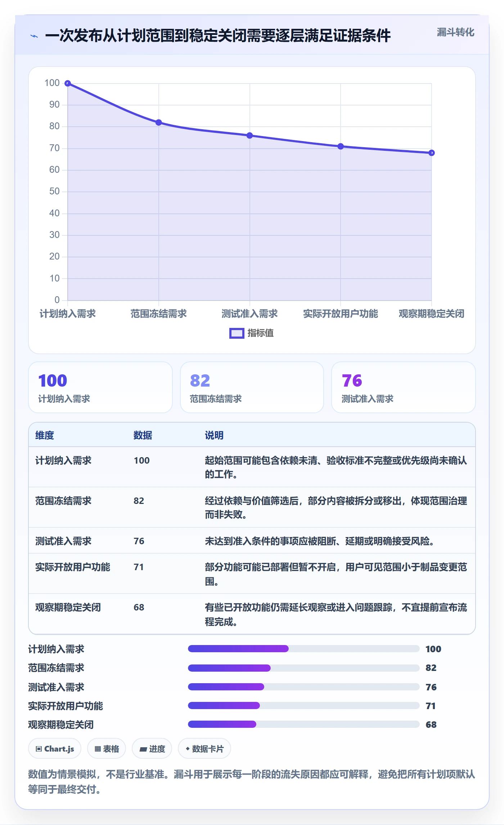504x825 pixels.
Task: Open the 100 计划纳入需求 stat card
Action: pos(100,387)
